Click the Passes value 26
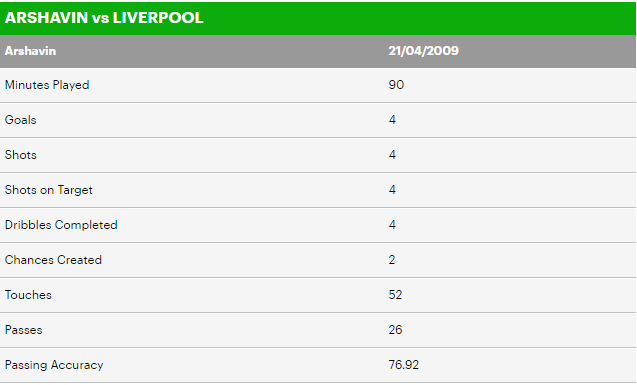The height and width of the screenshot is (385, 637). pos(395,330)
